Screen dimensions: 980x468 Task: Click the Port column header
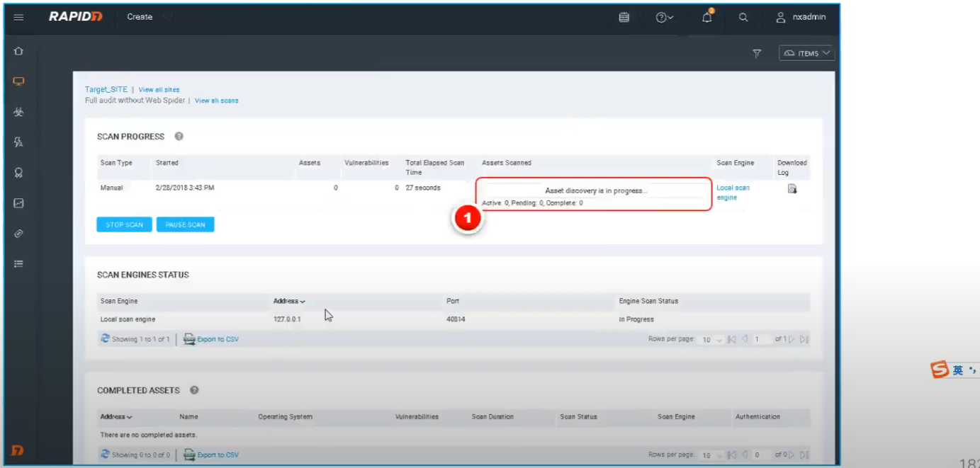pyautogui.click(x=452, y=302)
